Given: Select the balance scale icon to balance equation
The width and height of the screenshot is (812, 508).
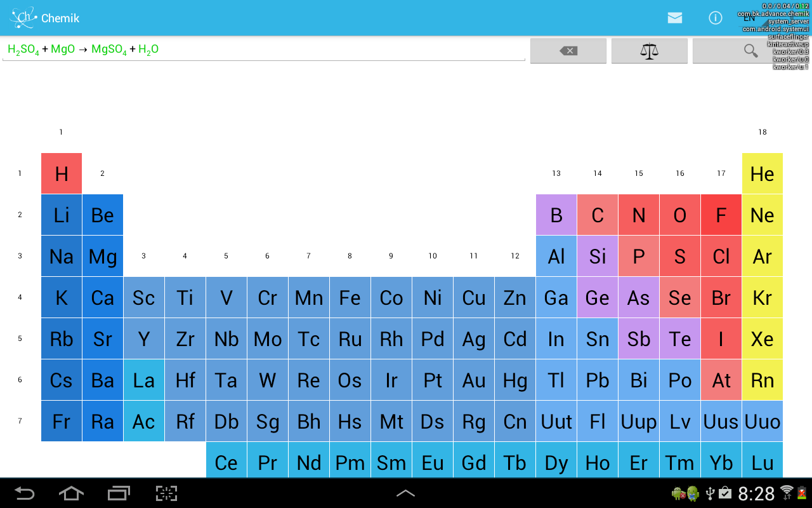Looking at the screenshot, I should click(649, 50).
